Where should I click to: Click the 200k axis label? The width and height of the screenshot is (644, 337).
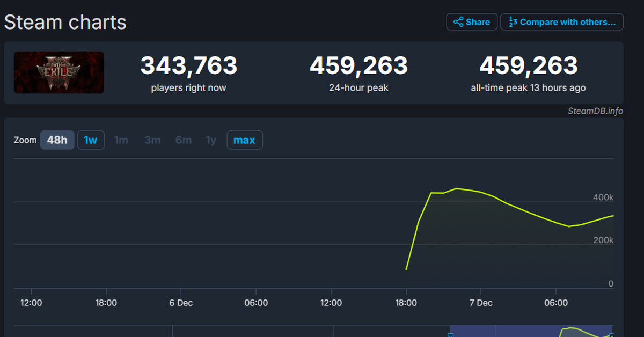[x=603, y=240]
